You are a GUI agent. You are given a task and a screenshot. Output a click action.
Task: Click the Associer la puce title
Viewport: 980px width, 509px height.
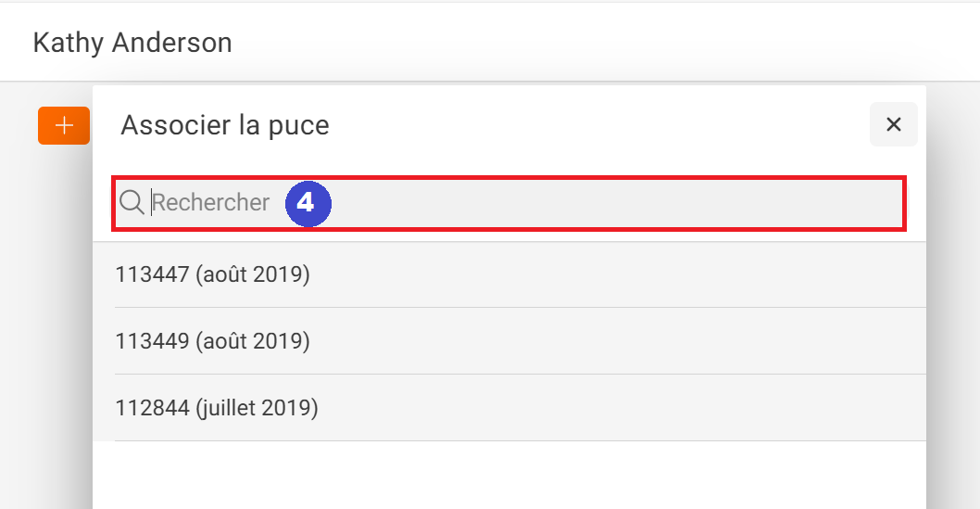225,125
